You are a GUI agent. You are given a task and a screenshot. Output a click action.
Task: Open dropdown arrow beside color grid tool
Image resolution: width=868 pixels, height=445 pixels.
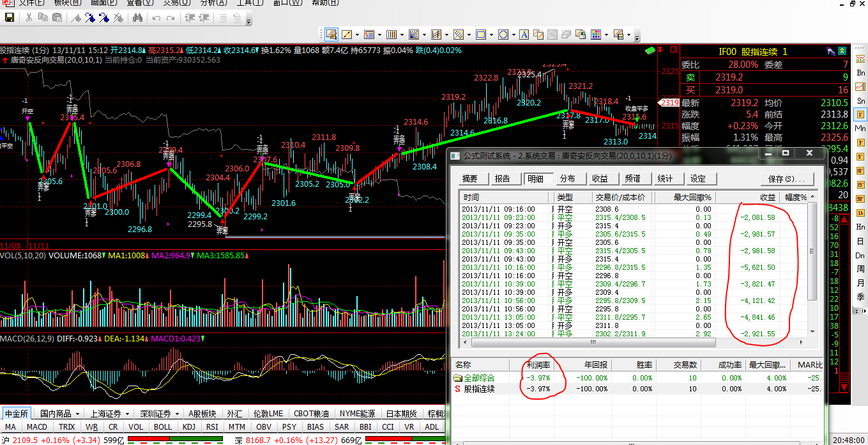click(605, 35)
